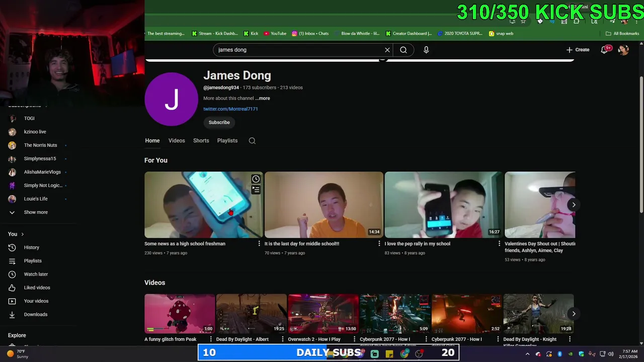
Task: Open 'Stream - Kick Dashb...' bookmark
Action: pos(215,34)
